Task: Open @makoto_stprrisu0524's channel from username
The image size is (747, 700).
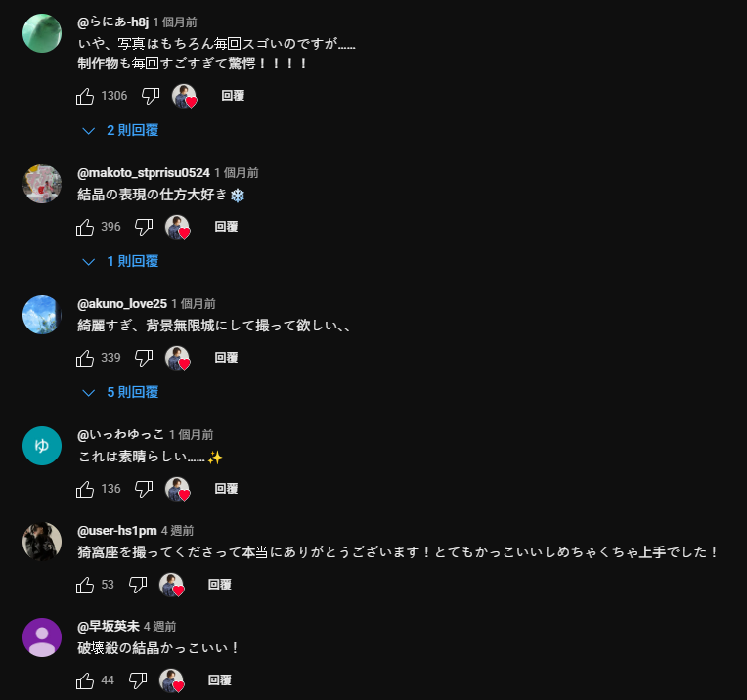Action: 144,172
